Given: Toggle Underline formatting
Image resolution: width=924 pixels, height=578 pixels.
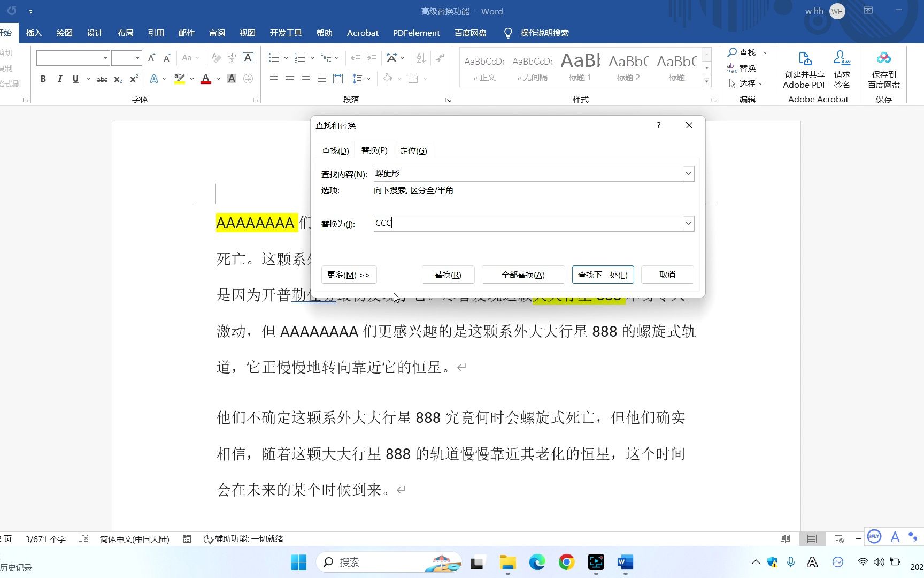Looking at the screenshot, I should pyautogui.click(x=75, y=79).
